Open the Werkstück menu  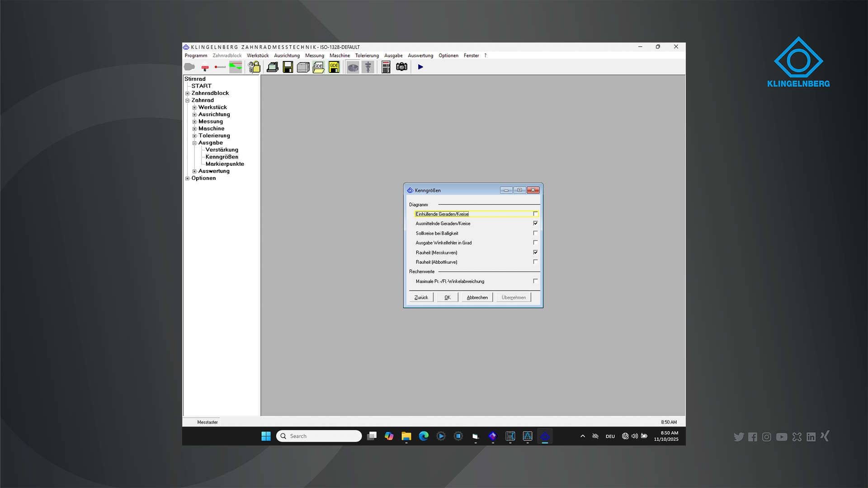(258, 56)
